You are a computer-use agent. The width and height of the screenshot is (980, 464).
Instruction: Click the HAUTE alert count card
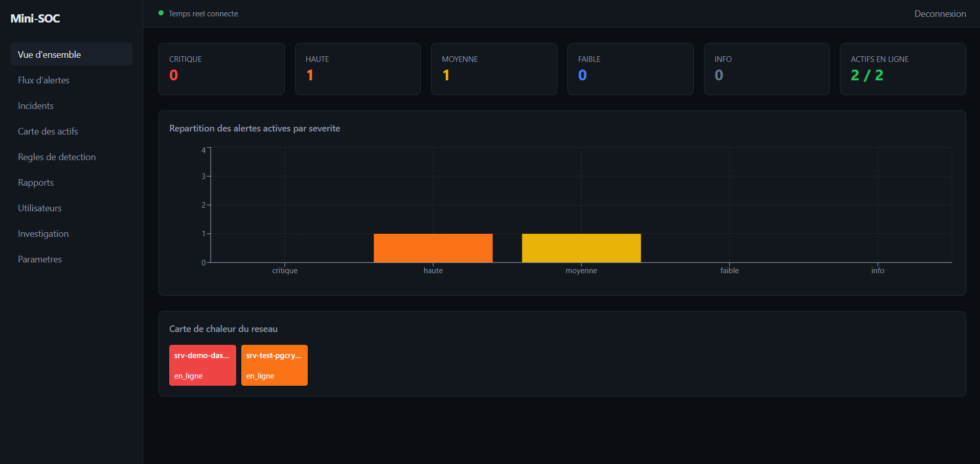(358, 69)
